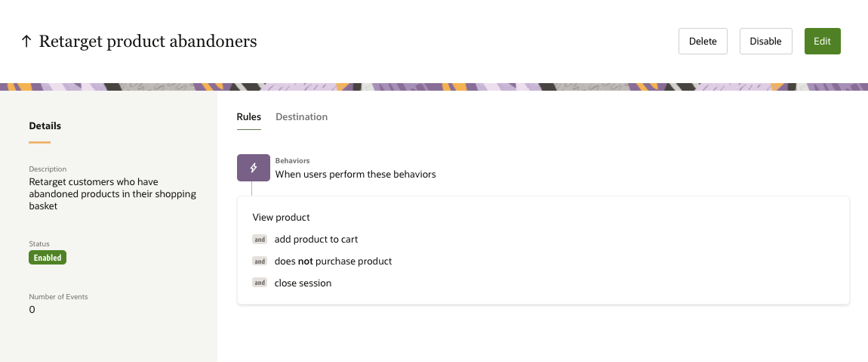The height and width of the screenshot is (362, 868).
Task: Click the green Enabled status badge
Action: point(48,258)
